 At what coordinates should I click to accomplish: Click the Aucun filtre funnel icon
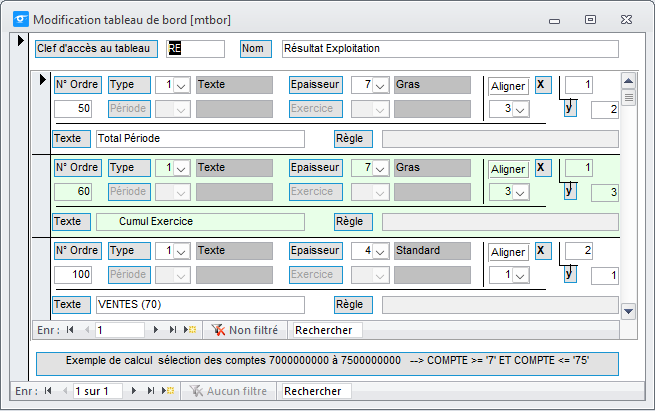coord(196,391)
